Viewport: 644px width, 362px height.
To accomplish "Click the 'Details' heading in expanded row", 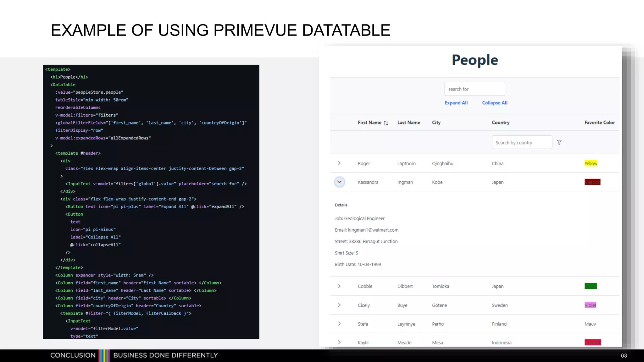I will coord(341,205).
